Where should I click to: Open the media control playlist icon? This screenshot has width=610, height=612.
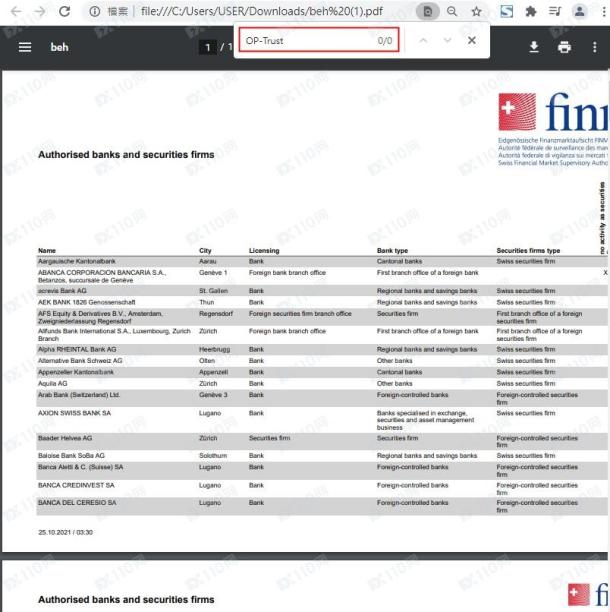pos(555,11)
